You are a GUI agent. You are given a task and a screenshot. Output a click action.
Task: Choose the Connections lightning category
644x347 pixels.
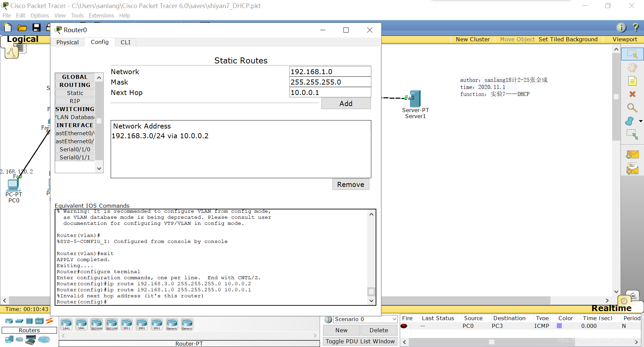click(x=50, y=321)
